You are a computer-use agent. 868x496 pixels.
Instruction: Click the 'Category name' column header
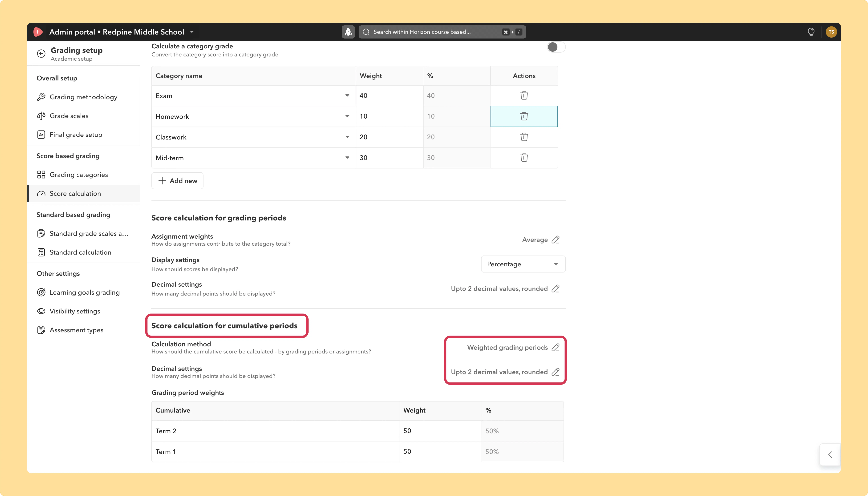click(x=179, y=76)
